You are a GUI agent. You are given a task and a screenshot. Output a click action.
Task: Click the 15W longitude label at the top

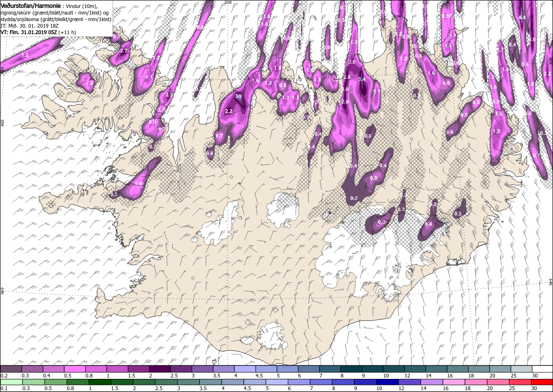446,2
